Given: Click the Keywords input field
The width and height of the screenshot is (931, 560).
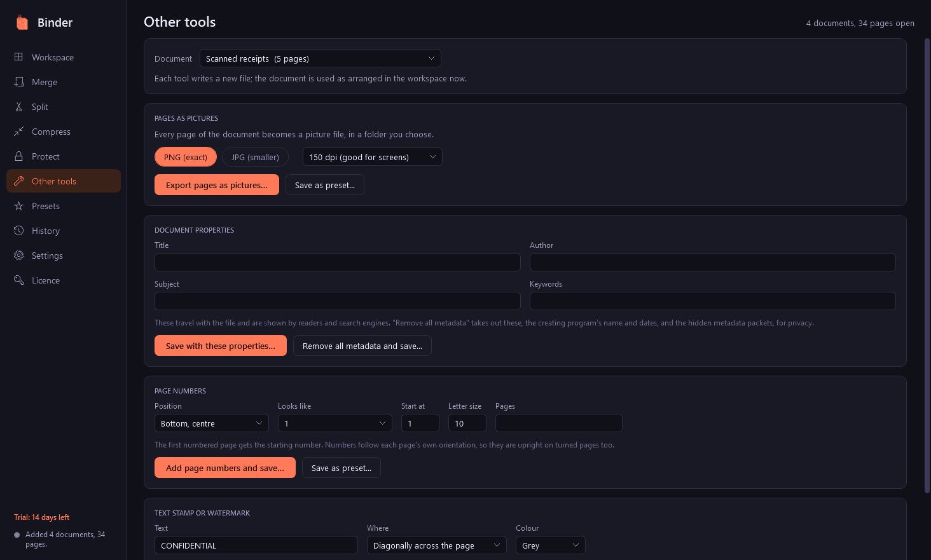Looking at the screenshot, I should (x=713, y=301).
